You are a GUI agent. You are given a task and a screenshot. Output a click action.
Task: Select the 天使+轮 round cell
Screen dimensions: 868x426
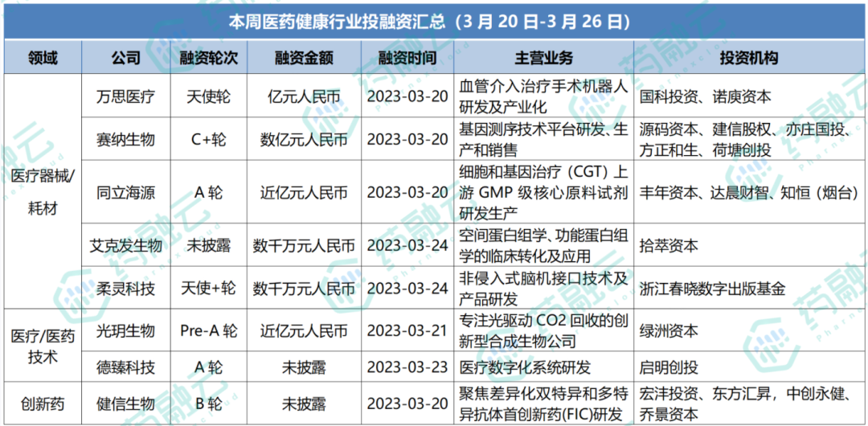coord(209,288)
